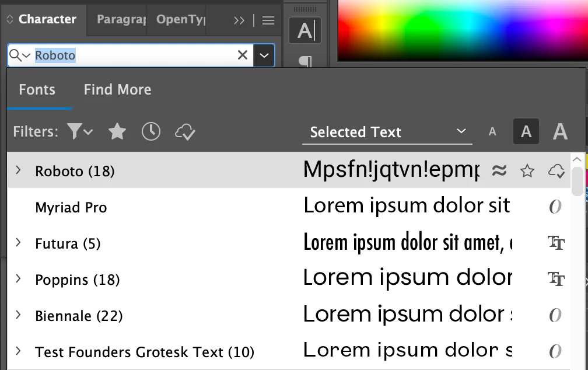Image resolution: width=588 pixels, height=370 pixels.
Task: Select the Character panel tab
Action: point(47,19)
